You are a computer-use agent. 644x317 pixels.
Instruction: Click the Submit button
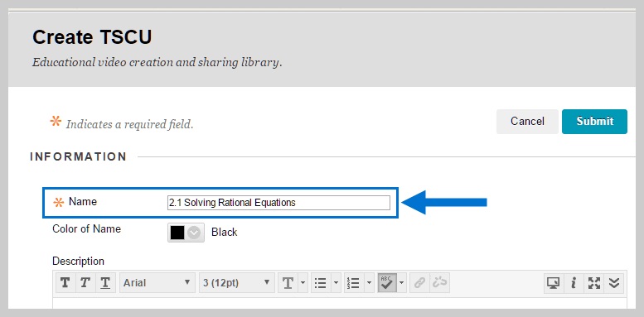[594, 122]
